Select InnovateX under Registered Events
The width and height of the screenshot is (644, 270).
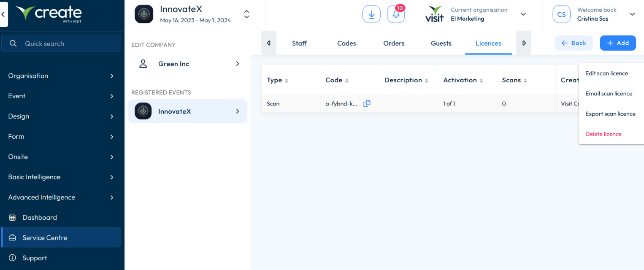[x=187, y=111]
